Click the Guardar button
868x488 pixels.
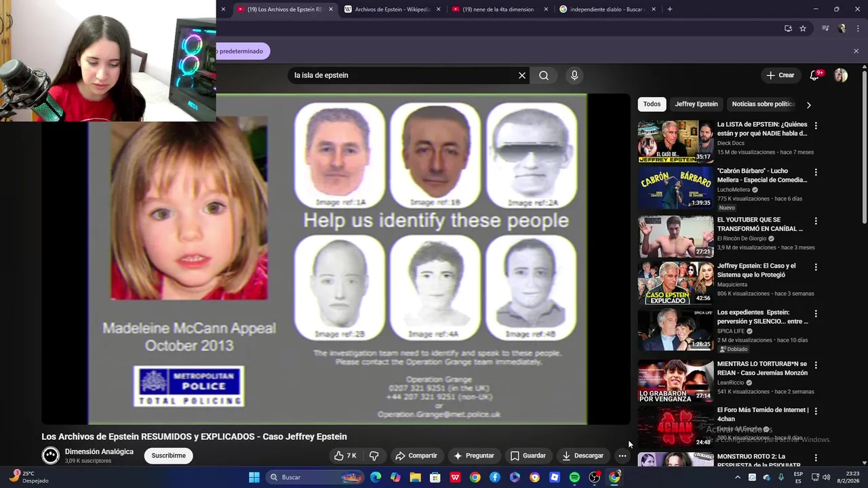[x=528, y=455]
